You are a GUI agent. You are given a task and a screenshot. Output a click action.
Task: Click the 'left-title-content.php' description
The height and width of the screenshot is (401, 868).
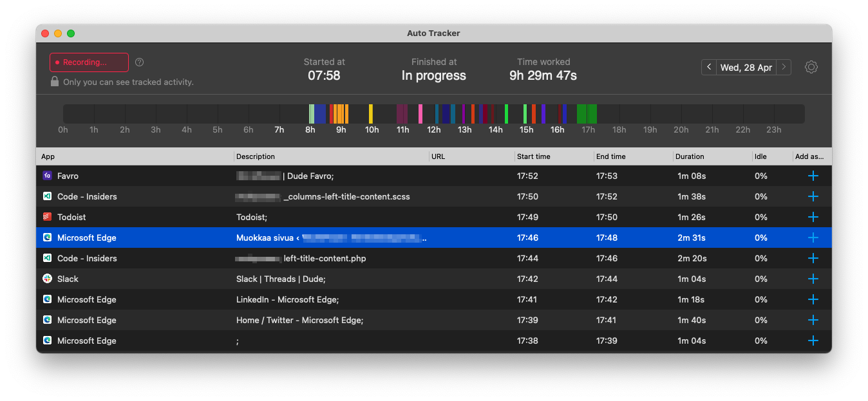click(x=325, y=258)
